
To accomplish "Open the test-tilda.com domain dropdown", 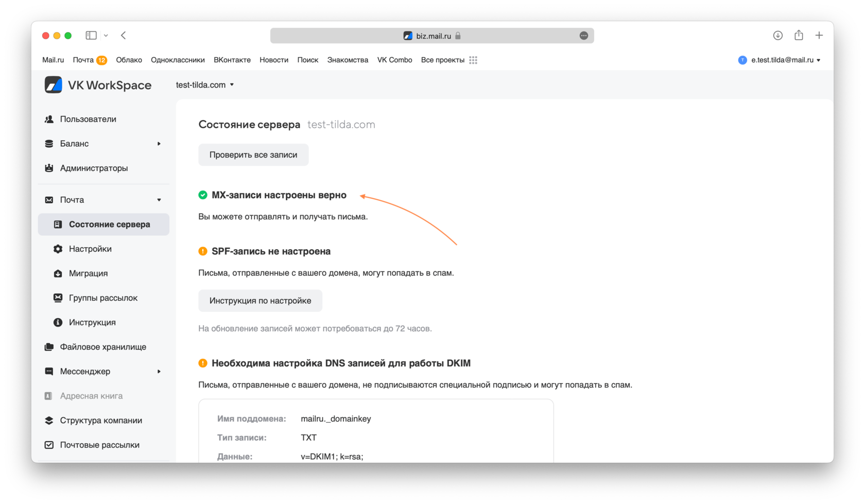I will pos(205,85).
